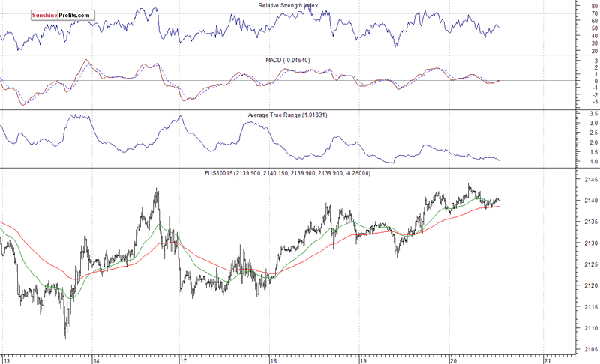The image size is (600, 364).
Task: Click date marker 14 on the time axis
Action: coord(95,359)
